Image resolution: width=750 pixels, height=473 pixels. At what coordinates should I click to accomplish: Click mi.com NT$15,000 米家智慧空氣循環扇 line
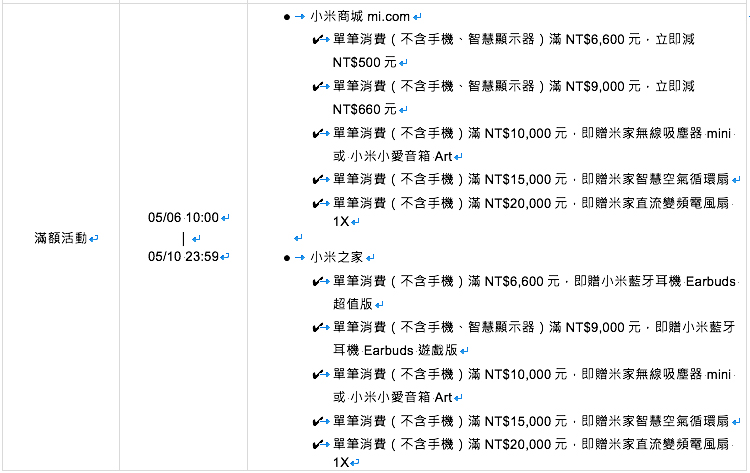[531, 179]
